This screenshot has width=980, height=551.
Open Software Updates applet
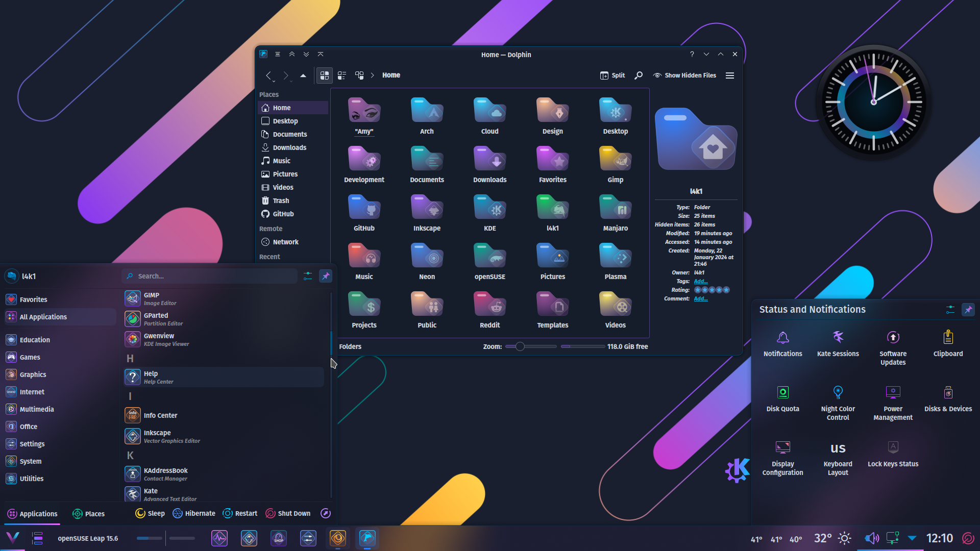pos(893,347)
